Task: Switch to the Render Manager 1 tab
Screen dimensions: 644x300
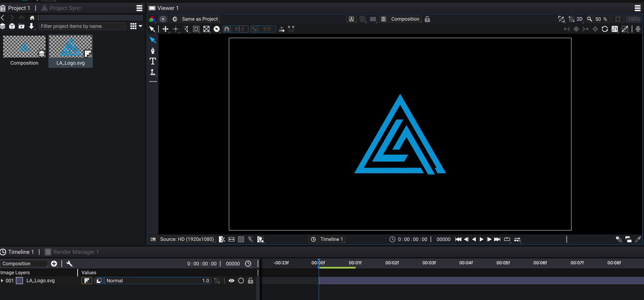Action: (72, 252)
